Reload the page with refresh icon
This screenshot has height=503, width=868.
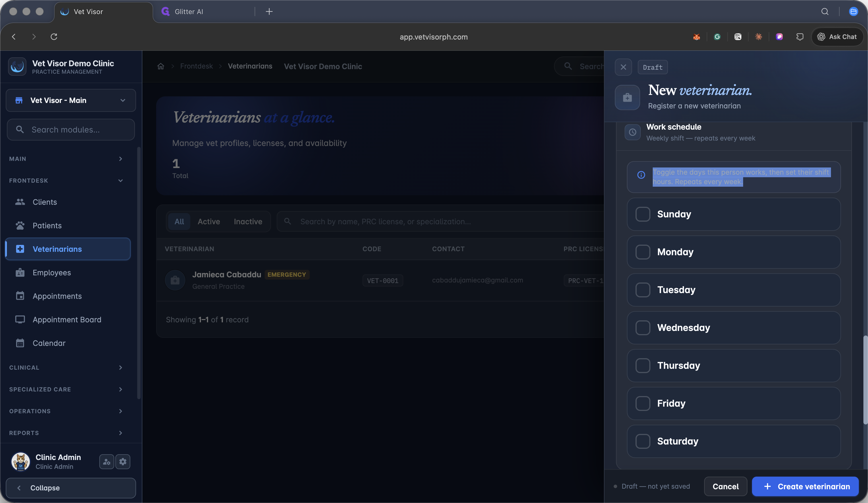[54, 37]
